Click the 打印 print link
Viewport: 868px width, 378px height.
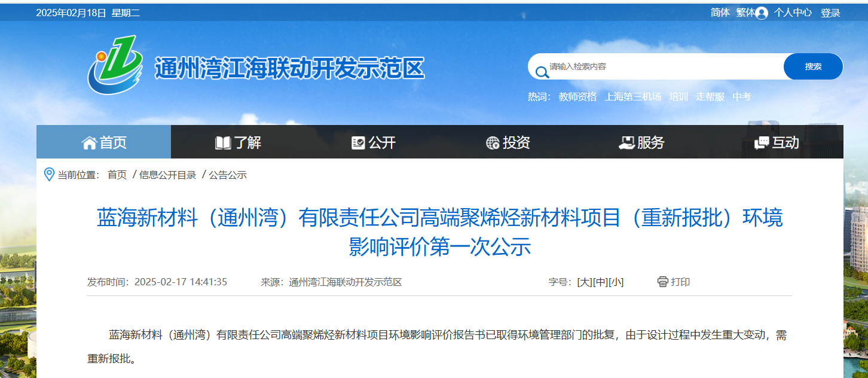[x=680, y=282]
